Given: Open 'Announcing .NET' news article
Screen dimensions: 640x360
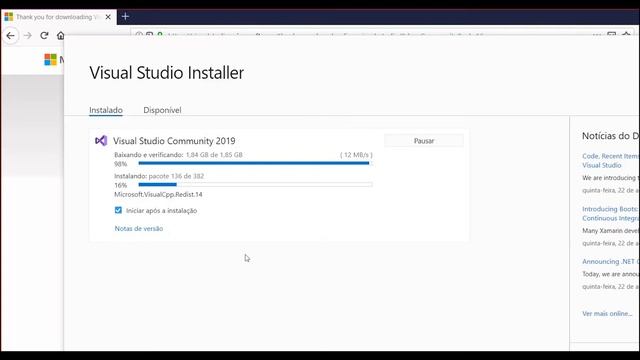Looking at the screenshot, I should point(611,261).
